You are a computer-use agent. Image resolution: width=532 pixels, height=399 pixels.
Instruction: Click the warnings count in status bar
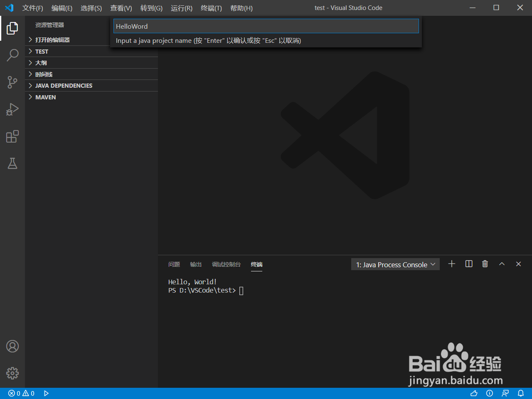click(28, 393)
